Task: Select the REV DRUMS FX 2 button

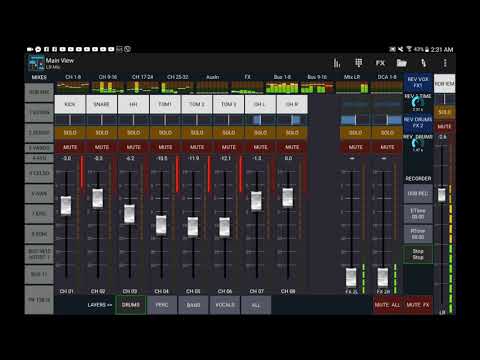Action: pos(418,122)
